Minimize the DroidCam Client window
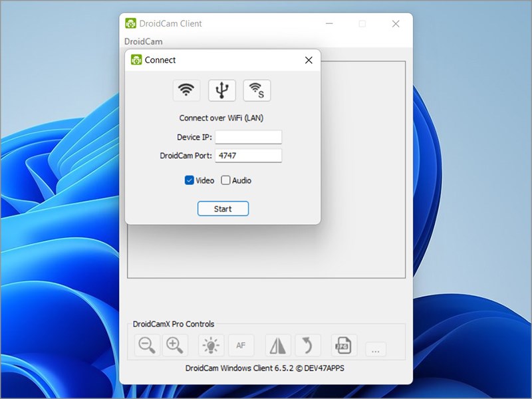The width and height of the screenshot is (532, 399). click(329, 24)
